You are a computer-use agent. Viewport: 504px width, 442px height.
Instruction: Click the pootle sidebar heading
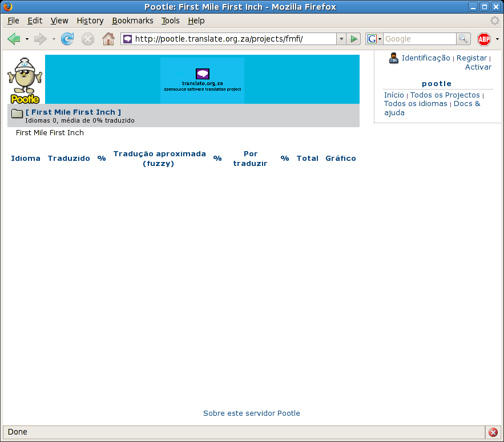click(x=437, y=84)
